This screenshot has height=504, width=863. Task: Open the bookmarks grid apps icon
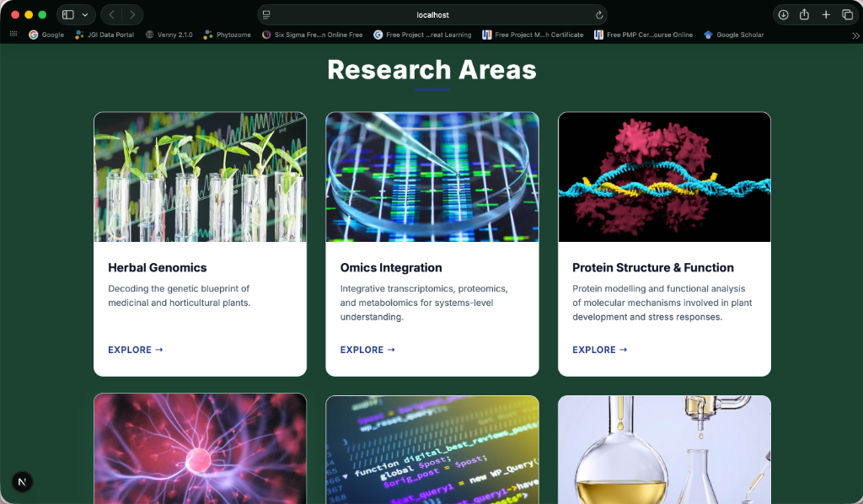tap(13, 34)
